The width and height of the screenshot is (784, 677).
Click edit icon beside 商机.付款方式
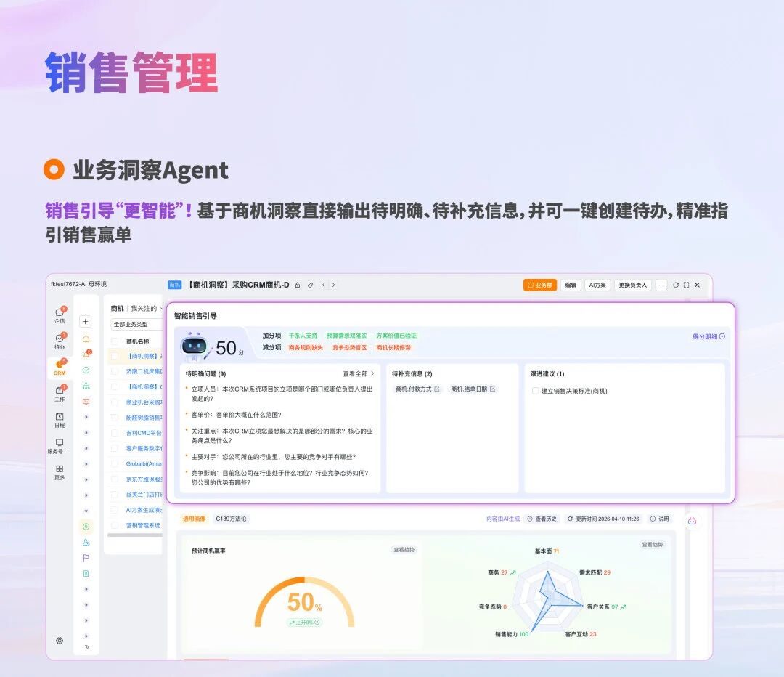click(x=437, y=389)
